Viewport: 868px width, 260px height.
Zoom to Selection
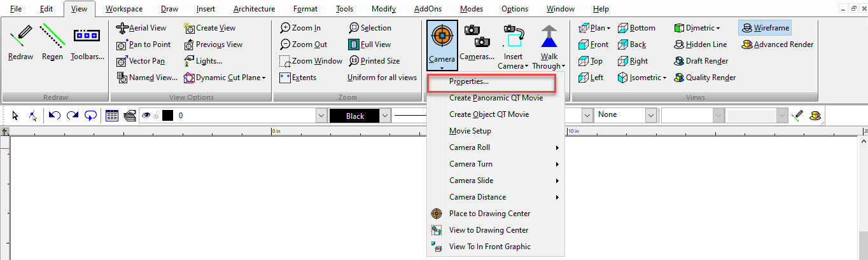370,28
